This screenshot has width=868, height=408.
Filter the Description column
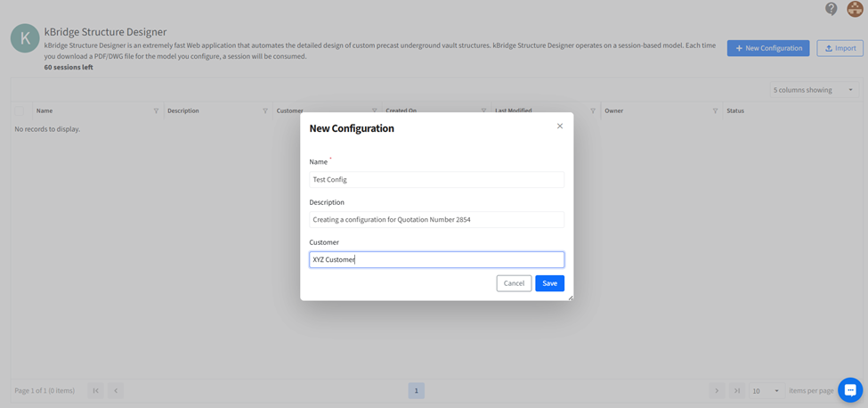pos(265,110)
